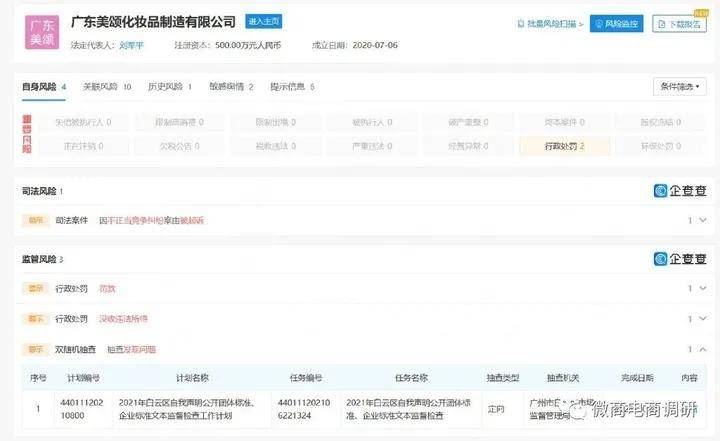Open the 进入主页 button beside company name
The height and width of the screenshot is (441, 720).
[264, 22]
